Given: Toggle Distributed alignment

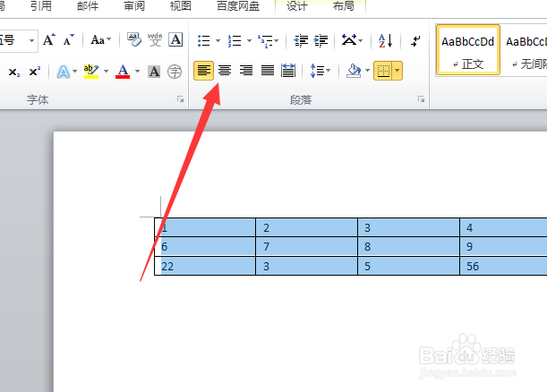Looking at the screenshot, I should (x=288, y=71).
